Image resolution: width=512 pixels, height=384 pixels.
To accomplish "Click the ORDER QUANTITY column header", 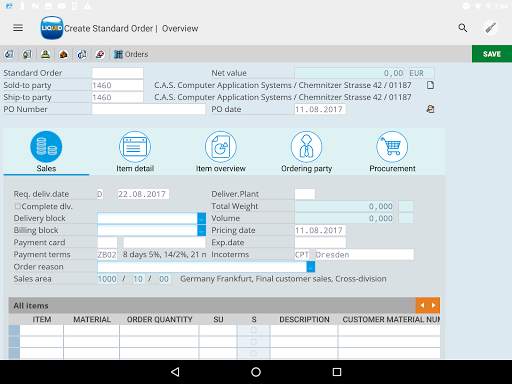I will point(159,319).
